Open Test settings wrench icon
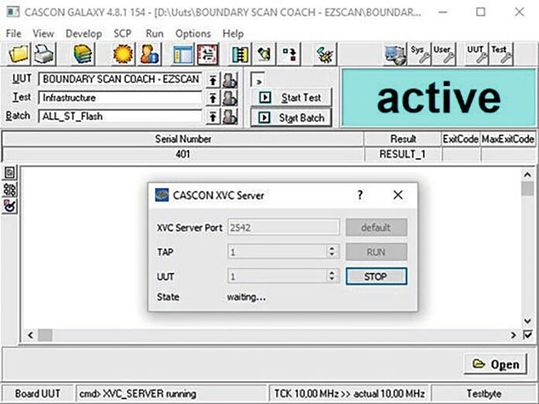This screenshot has width=539, height=404. pos(501,54)
